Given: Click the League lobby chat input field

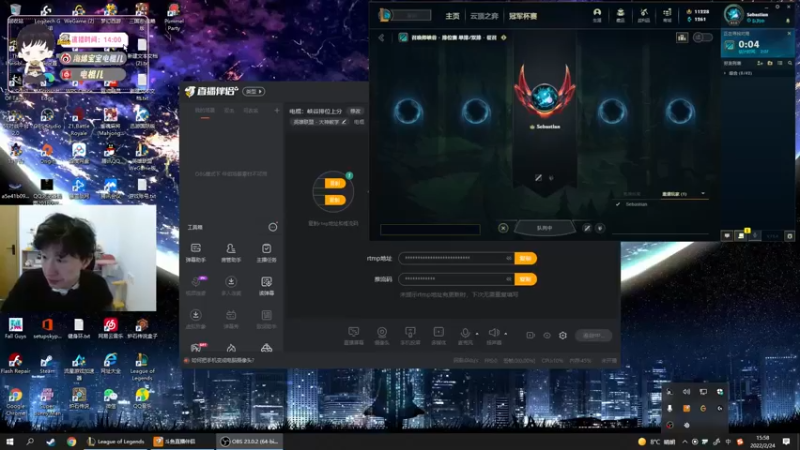Looking at the screenshot, I should point(430,229).
